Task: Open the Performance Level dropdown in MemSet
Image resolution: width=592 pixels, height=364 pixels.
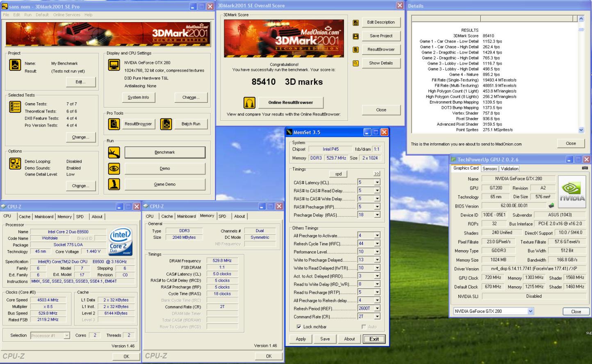Action: pos(377,252)
